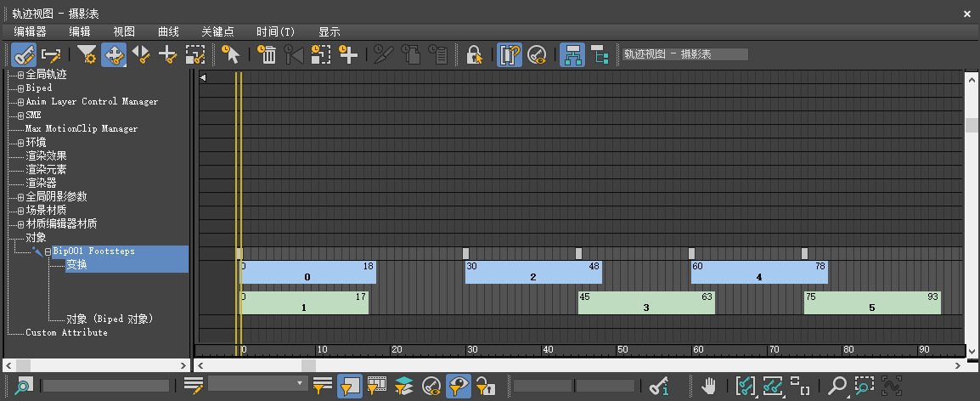Select the Slide Keys tool

(141, 55)
